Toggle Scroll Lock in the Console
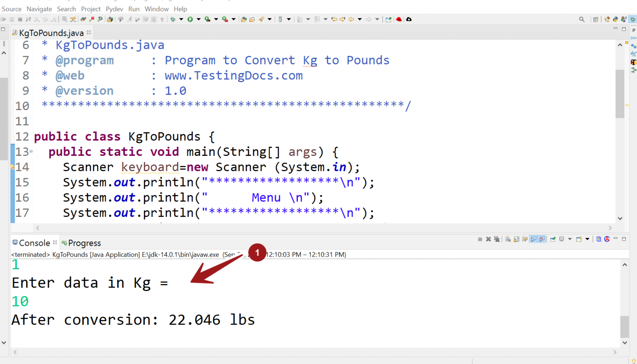This screenshot has width=637, height=364. [x=516, y=239]
